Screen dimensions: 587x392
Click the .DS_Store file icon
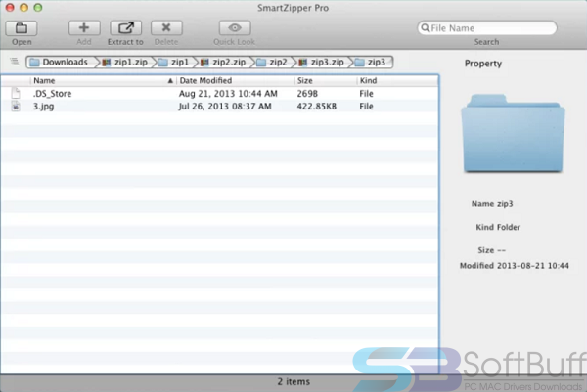[x=16, y=93]
